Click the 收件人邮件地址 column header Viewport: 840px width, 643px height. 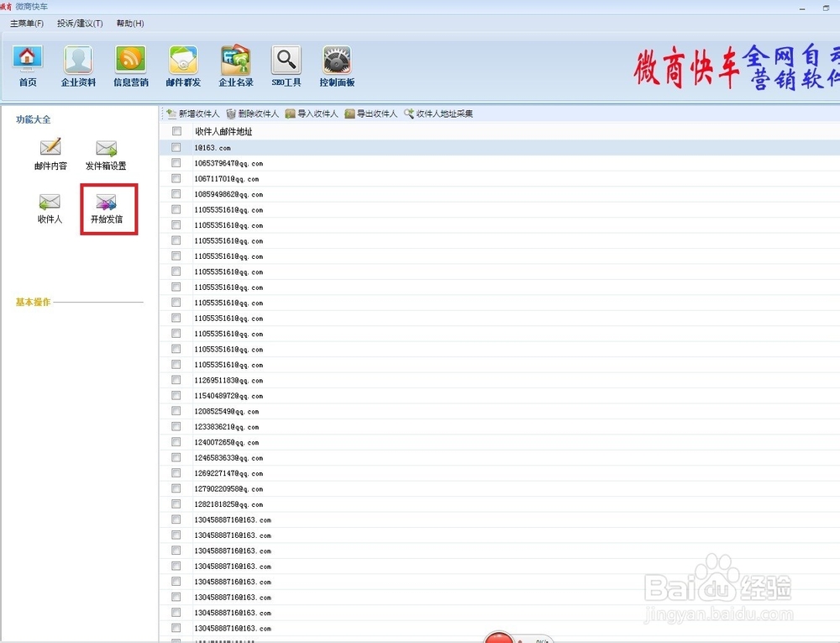223,131
